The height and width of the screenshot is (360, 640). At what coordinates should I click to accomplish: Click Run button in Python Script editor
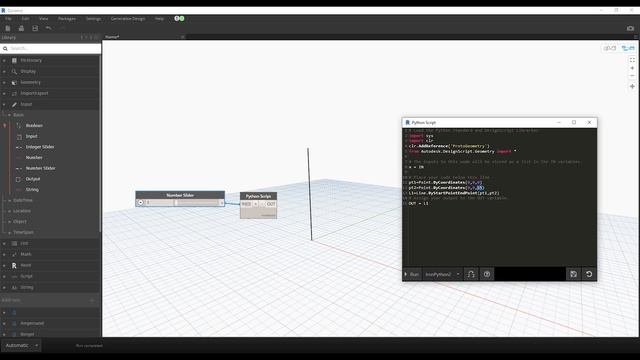(412, 274)
